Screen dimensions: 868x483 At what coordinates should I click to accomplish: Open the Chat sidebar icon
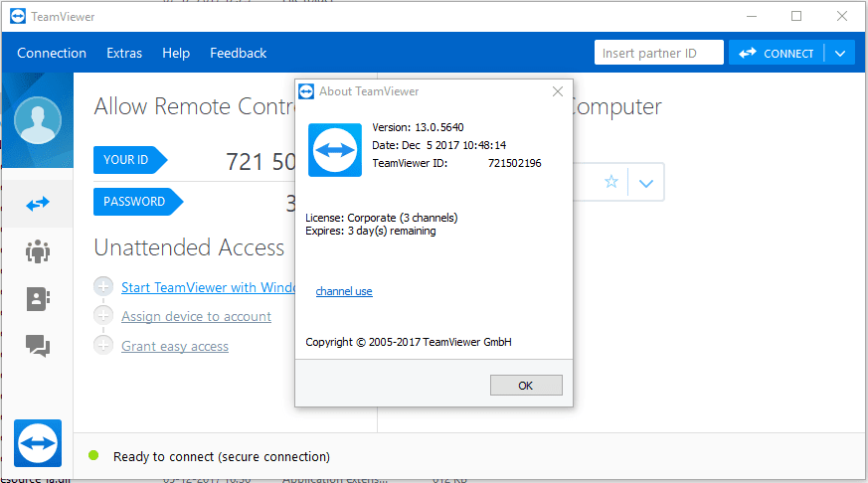click(x=38, y=346)
